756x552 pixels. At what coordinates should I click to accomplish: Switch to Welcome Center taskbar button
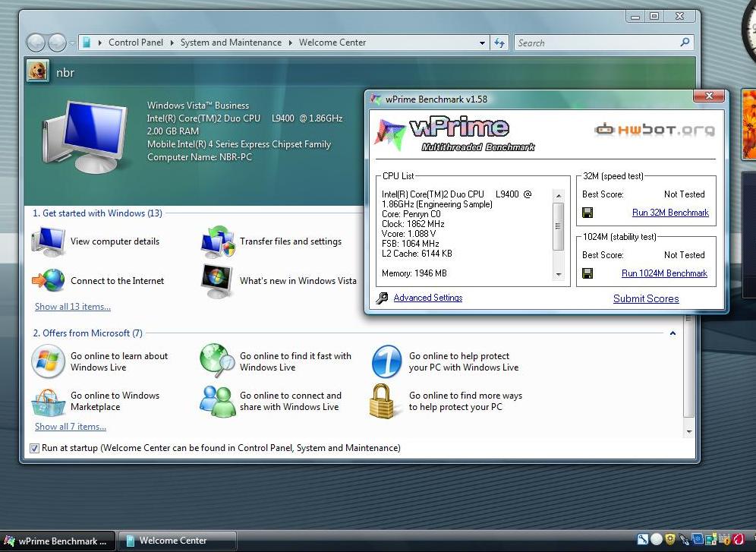176,541
